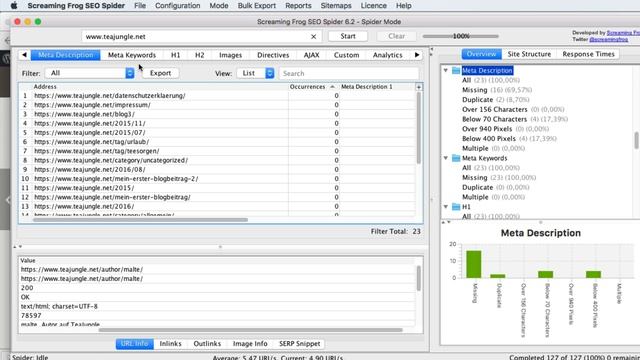Image resolution: width=640 pixels, height=360 pixels.
Task: Switch to the Overview tab
Action: (481, 54)
